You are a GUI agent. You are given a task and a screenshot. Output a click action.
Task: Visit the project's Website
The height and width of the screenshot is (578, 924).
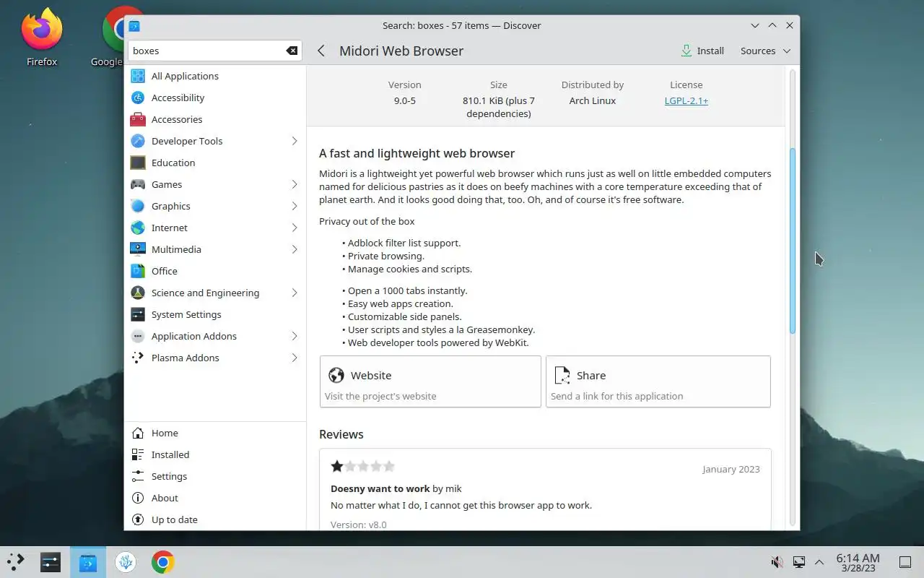[x=430, y=381]
